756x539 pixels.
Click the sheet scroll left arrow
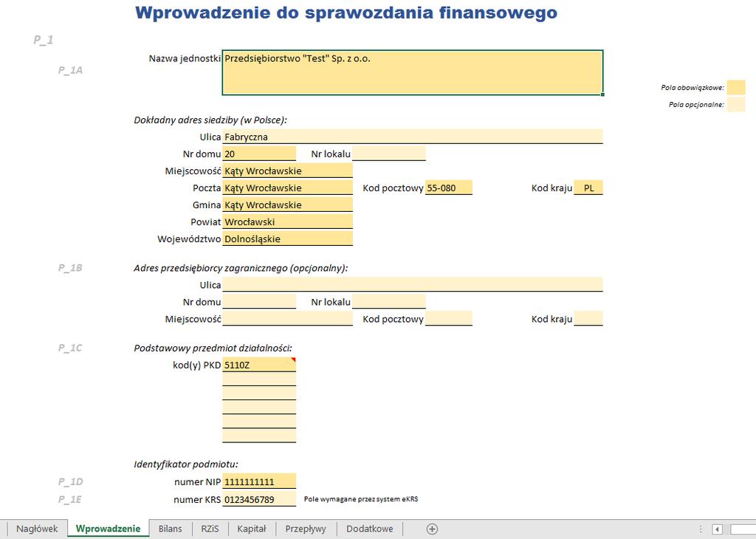click(x=717, y=529)
